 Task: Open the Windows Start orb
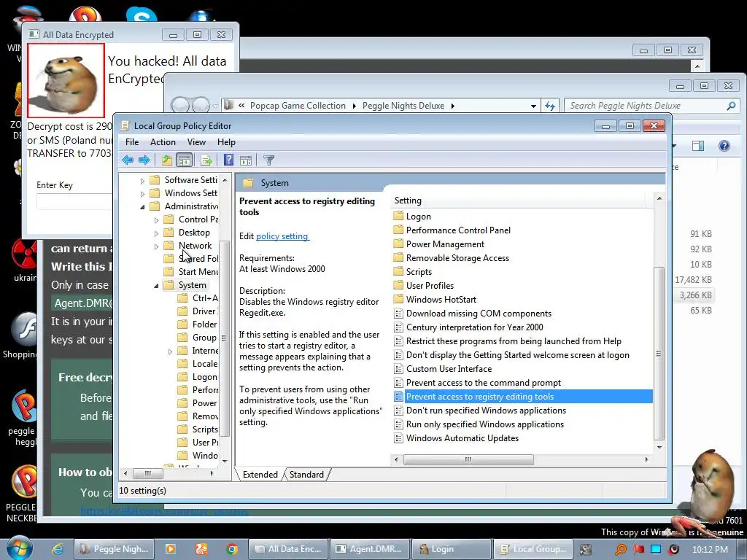[x=20, y=548]
